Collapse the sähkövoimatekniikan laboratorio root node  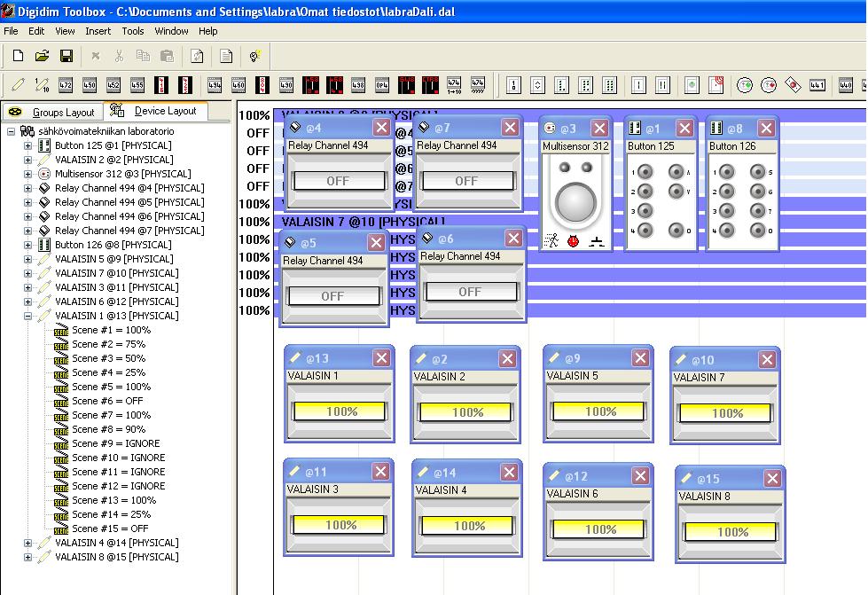(11, 131)
